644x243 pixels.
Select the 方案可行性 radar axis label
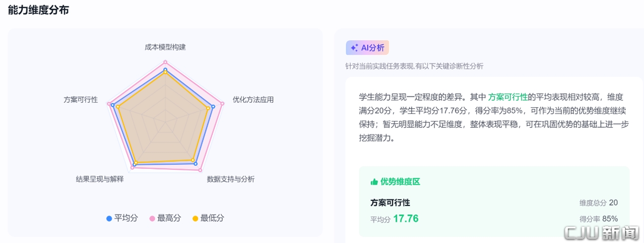click(81, 100)
